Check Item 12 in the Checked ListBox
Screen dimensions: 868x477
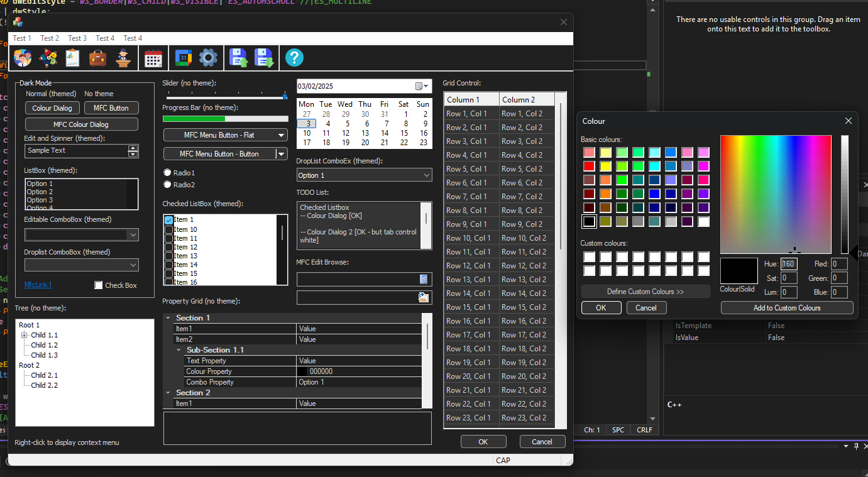coord(168,247)
